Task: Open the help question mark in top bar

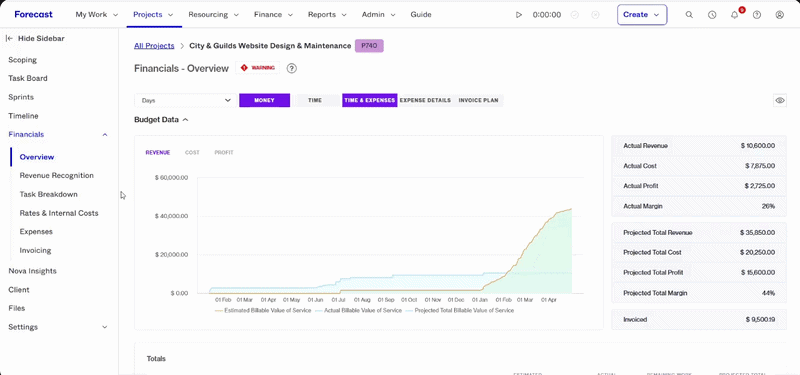Action: pyautogui.click(x=757, y=15)
